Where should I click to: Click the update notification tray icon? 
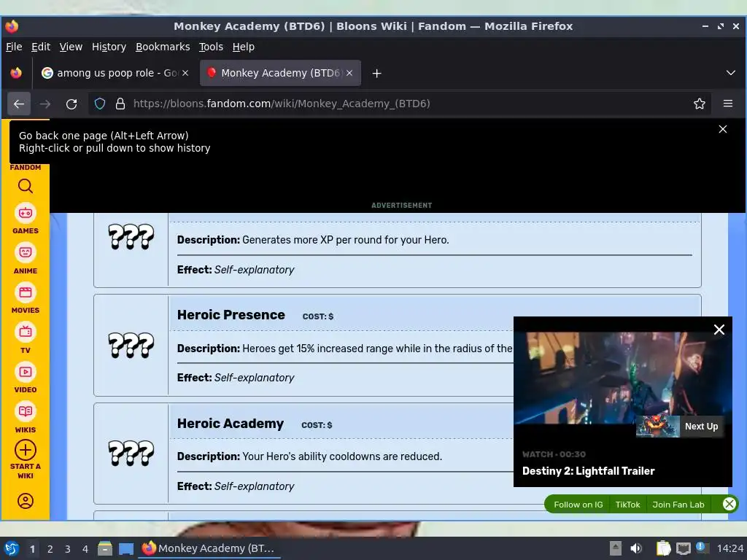[x=701, y=548]
